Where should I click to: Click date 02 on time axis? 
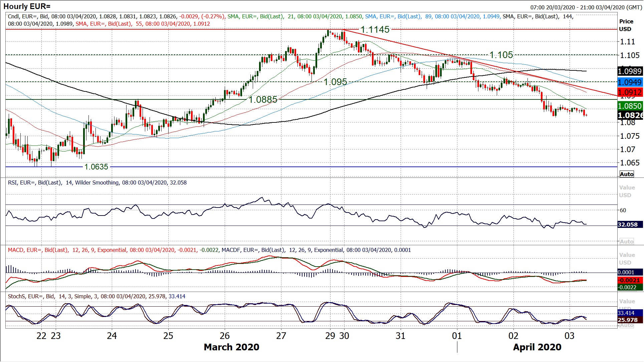pos(513,336)
